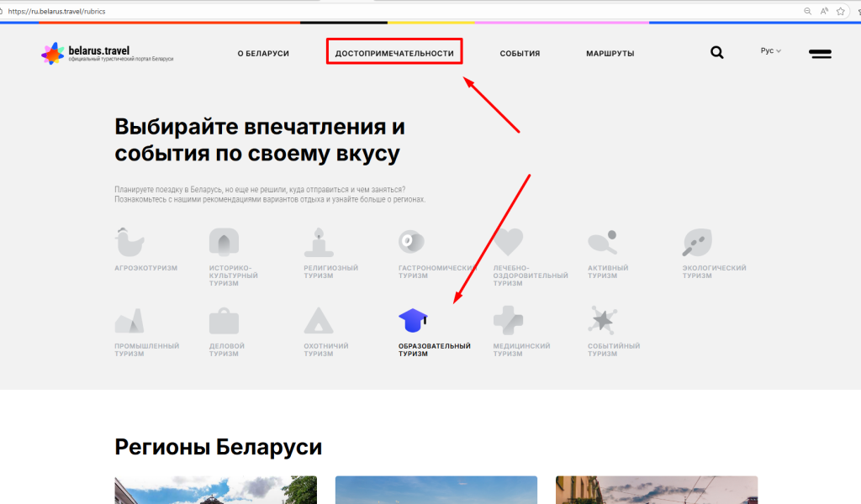Open the event tourism star icon
This screenshot has width=861, height=504.
pyautogui.click(x=602, y=320)
